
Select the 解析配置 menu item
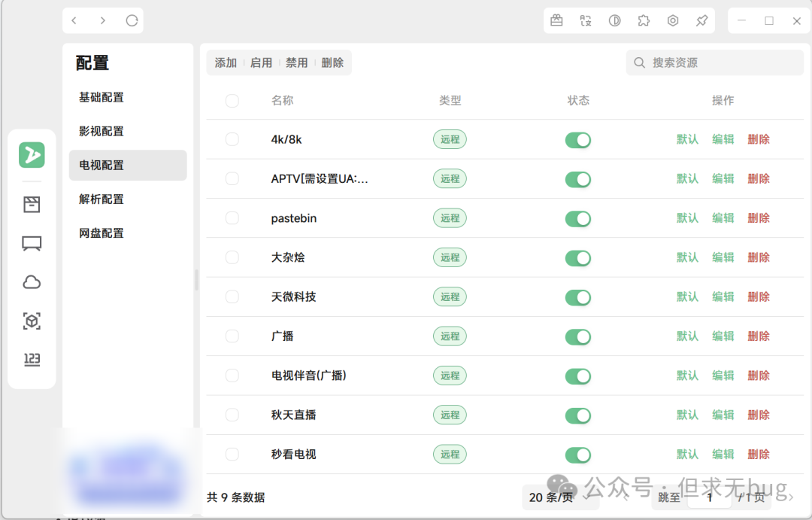(101, 199)
